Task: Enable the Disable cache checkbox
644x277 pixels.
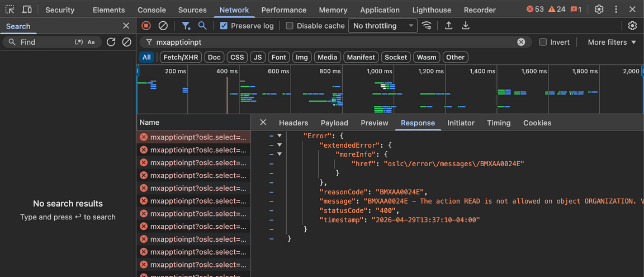Action: click(290, 26)
